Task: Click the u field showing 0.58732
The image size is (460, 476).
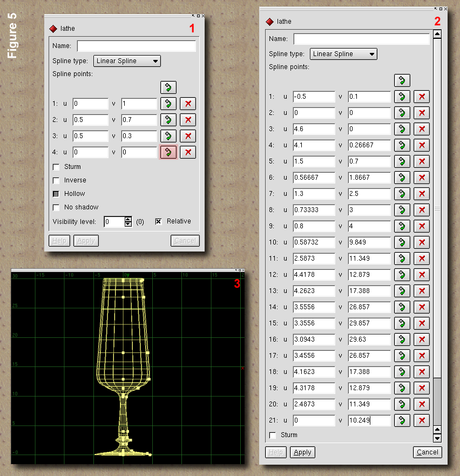Action: [314, 242]
